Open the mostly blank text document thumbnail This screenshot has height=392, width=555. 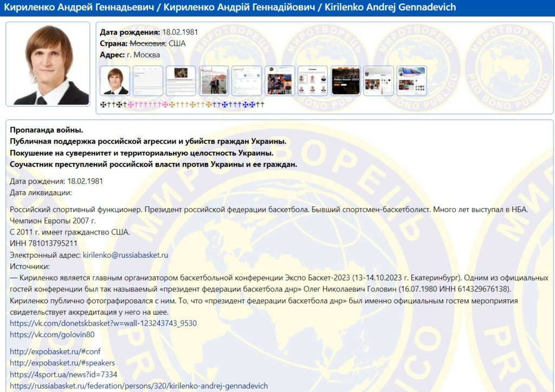click(x=148, y=81)
